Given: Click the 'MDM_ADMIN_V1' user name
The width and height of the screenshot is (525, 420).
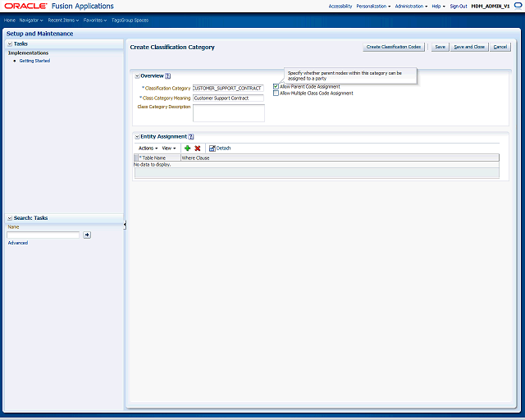Looking at the screenshot, I should 491,6.
